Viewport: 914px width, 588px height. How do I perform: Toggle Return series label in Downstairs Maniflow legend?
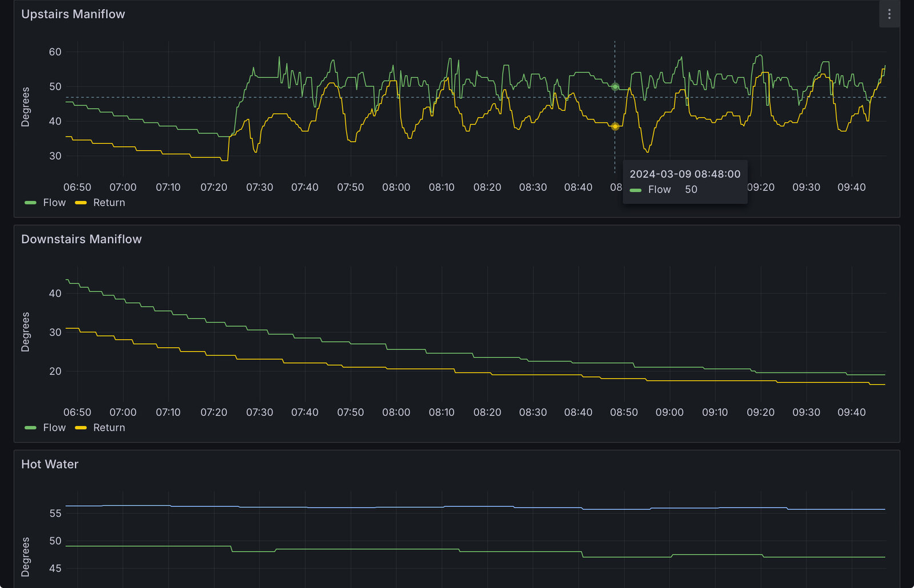coord(109,428)
